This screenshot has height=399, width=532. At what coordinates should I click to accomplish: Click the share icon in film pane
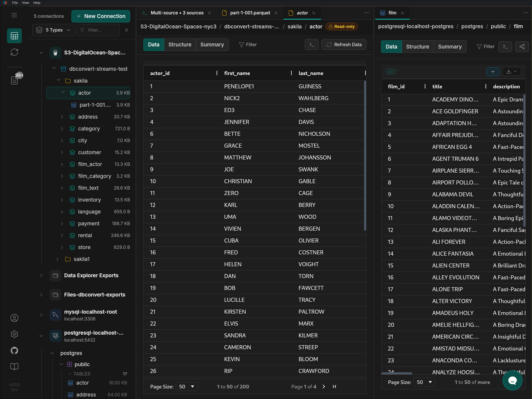[521, 47]
